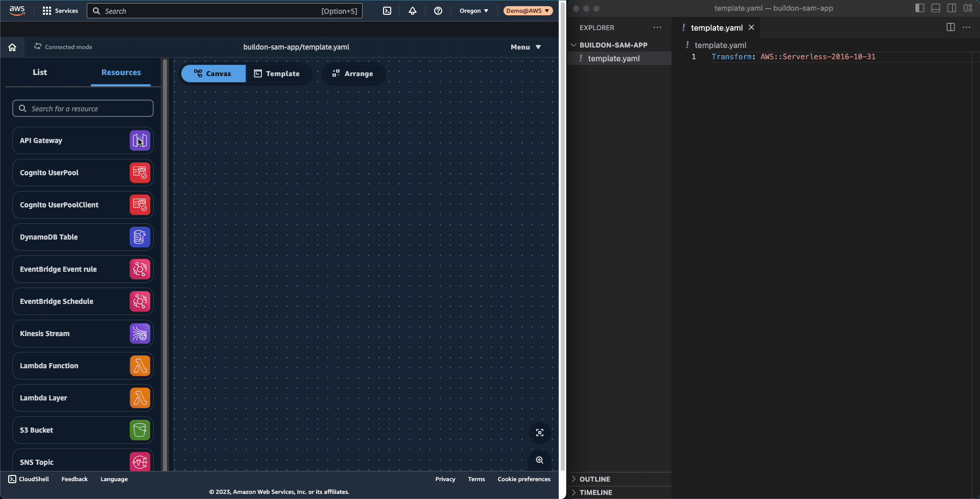The height and width of the screenshot is (499, 980).
Task: Split the VS Code editor right
Action: click(950, 28)
